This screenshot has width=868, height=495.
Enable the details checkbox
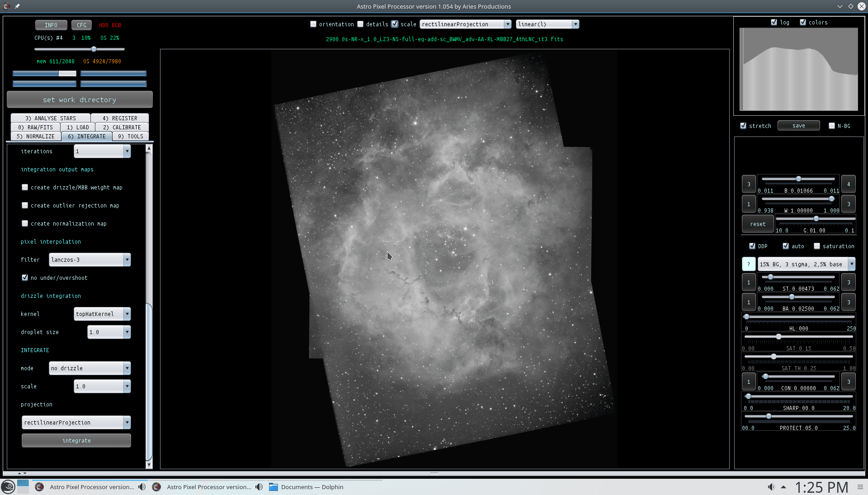(360, 24)
